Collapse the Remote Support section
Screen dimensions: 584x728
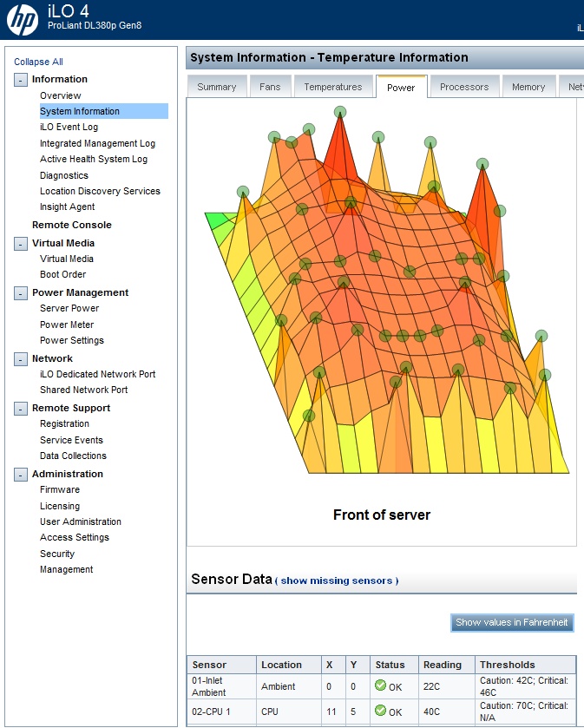21,409
